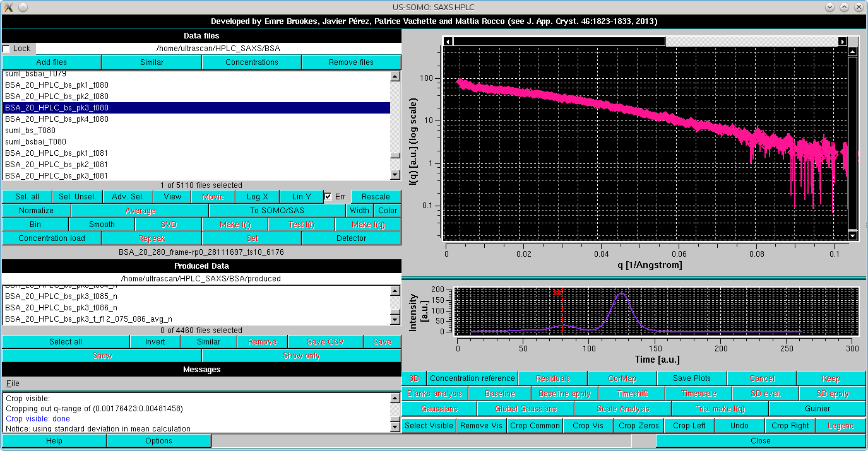Click the Width button
Screen dimensions: 868x451
360,211
